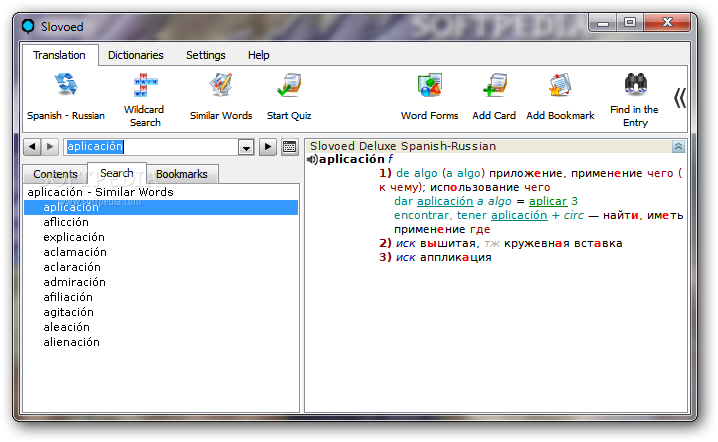The image size is (718, 442).
Task: Play pronunciation of aplicación
Action: tap(312, 159)
